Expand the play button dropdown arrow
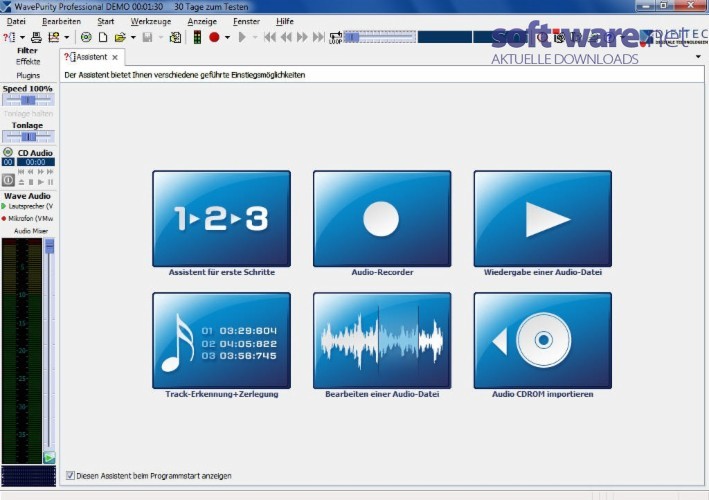 pos(255,38)
